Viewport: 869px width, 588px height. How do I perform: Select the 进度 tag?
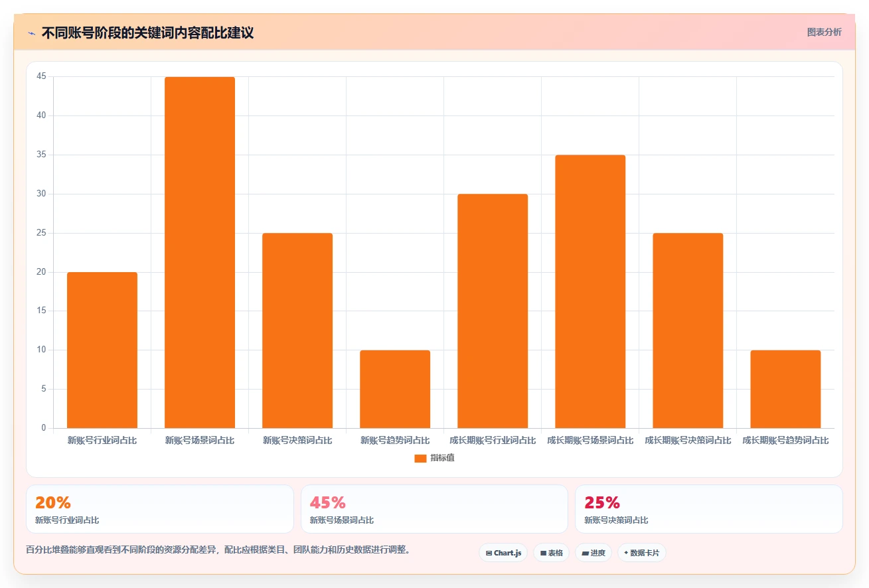593,553
